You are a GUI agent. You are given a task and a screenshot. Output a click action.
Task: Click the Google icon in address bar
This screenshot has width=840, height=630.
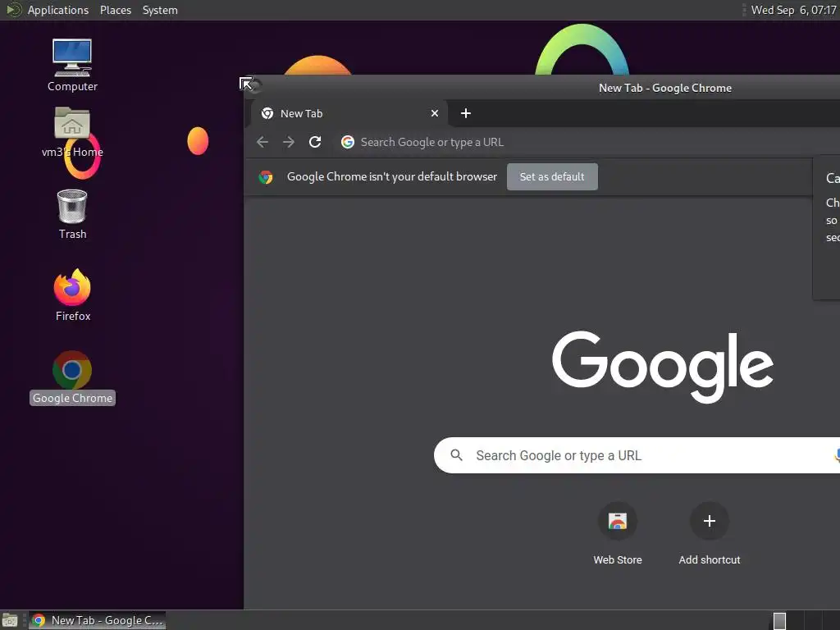348,142
